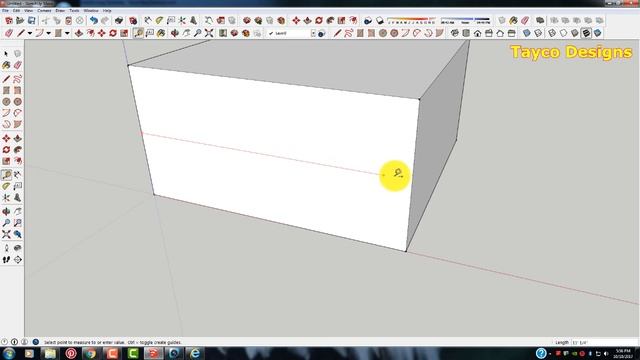Open Google Chrome from taskbar
The image size is (640, 360).
pos(90,353)
